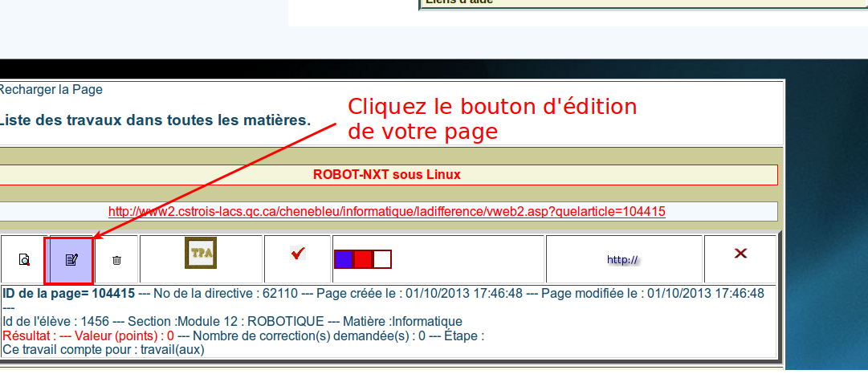868x374 pixels.
Task: Click the red Résultat Valeur points text
Action: (x=88, y=335)
